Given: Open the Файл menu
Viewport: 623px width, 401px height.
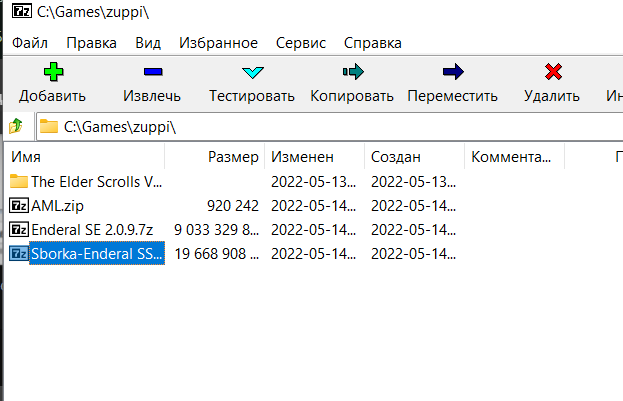Looking at the screenshot, I should [30, 43].
